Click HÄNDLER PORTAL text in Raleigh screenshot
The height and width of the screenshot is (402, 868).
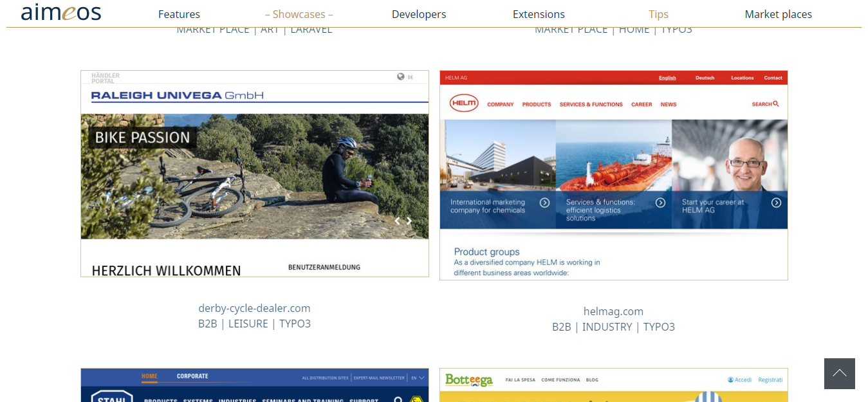[106, 78]
